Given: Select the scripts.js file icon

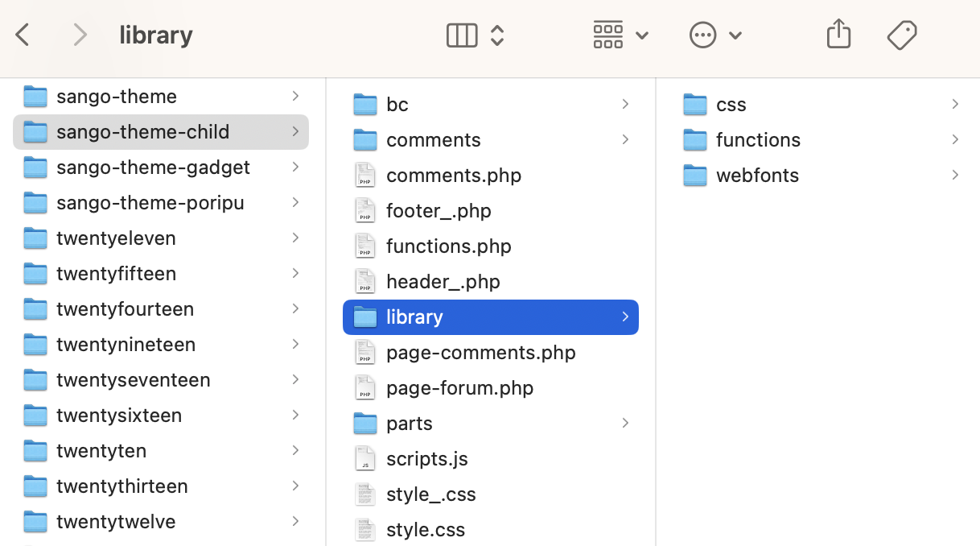Looking at the screenshot, I should coord(365,459).
